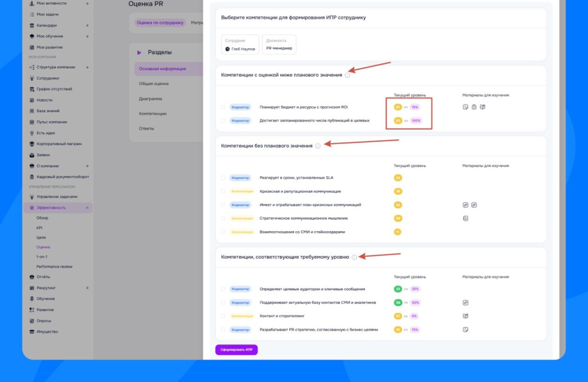Open 'Основная информация' section
588x382 pixels.
168,69
